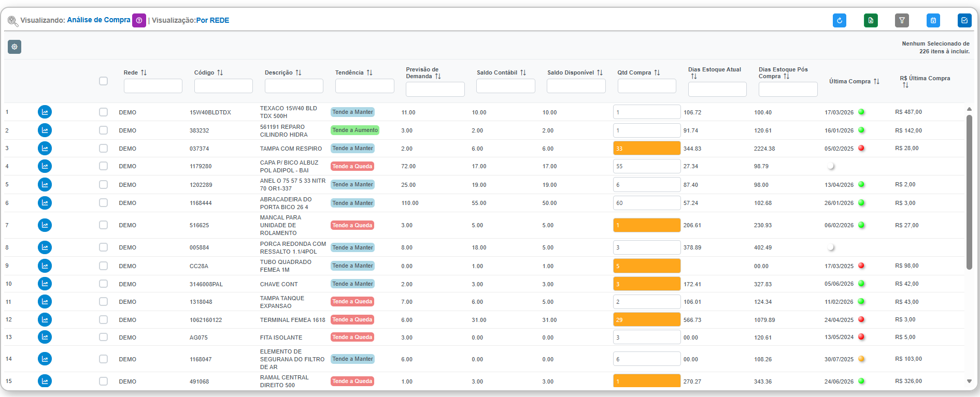
Task: Open the purple help icon
Action: pos(139,20)
